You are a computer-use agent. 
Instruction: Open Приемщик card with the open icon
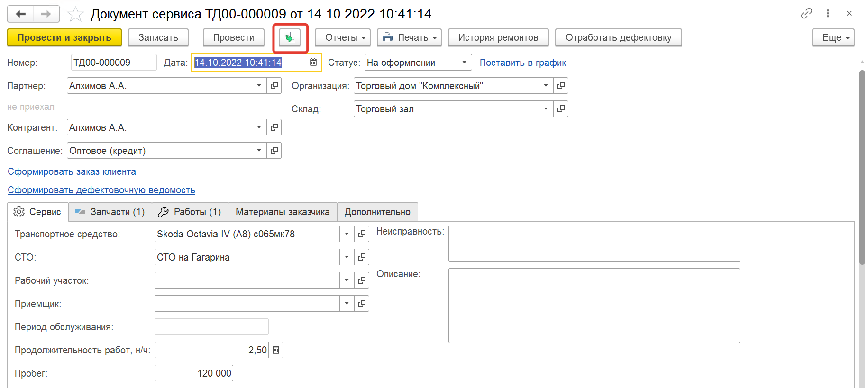pos(362,304)
